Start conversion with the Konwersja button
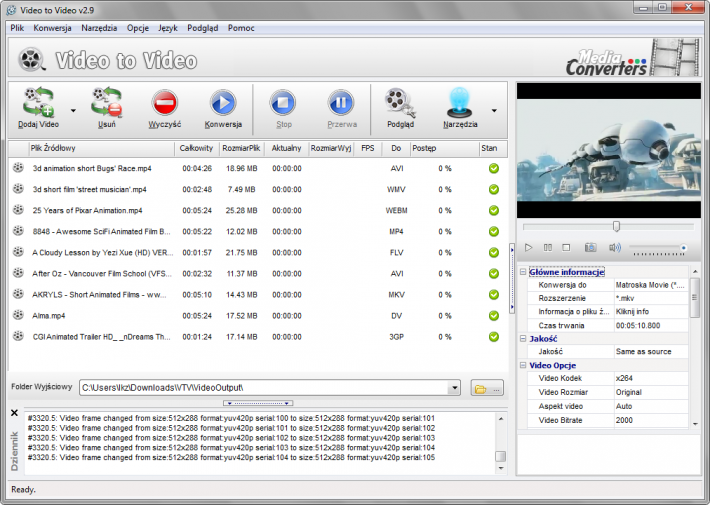The width and height of the screenshot is (710, 505). (x=223, y=108)
